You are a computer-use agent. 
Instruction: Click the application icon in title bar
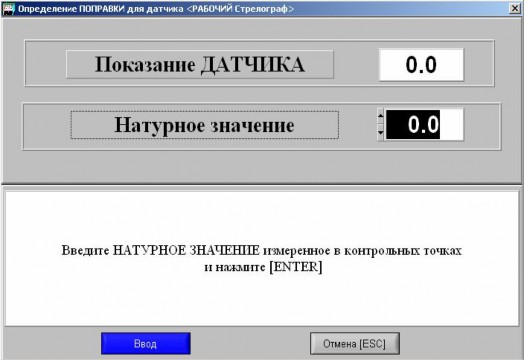click(x=8, y=8)
